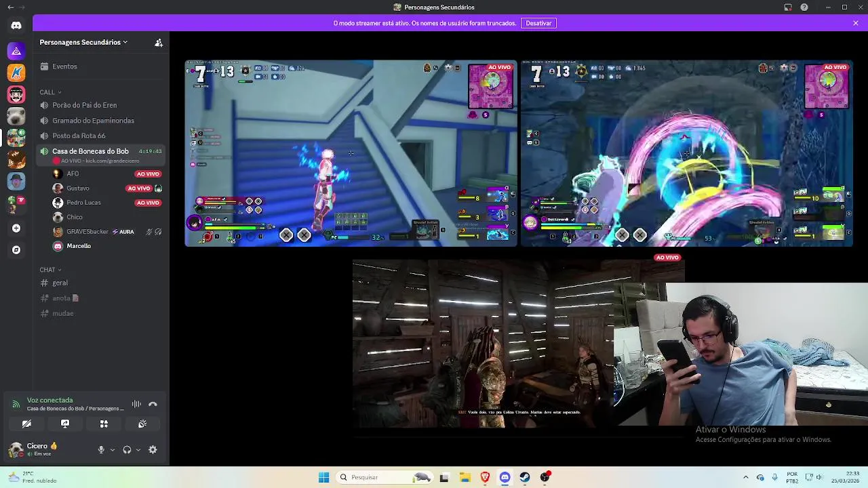Navigate back with arrow in title bar
The image size is (868, 488).
coord(10,7)
